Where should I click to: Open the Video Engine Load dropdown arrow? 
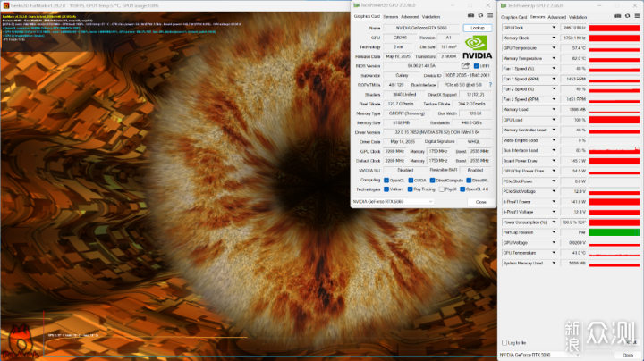(x=554, y=140)
